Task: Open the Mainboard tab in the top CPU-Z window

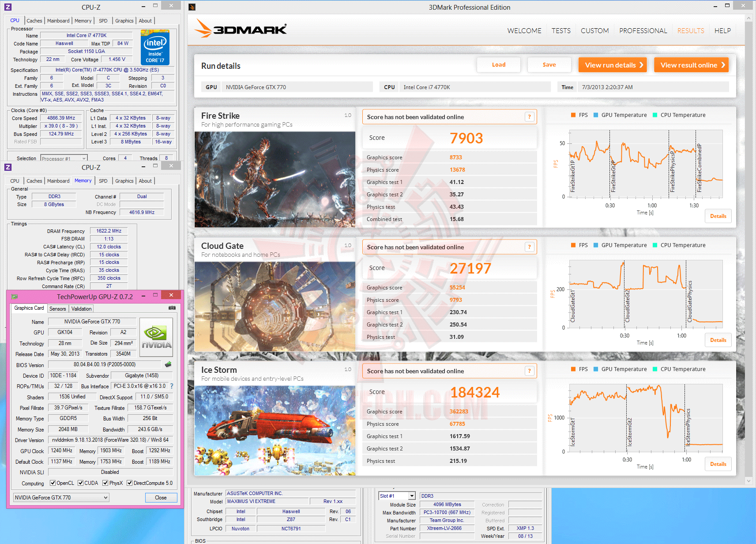Action: (x=58, y=21)
